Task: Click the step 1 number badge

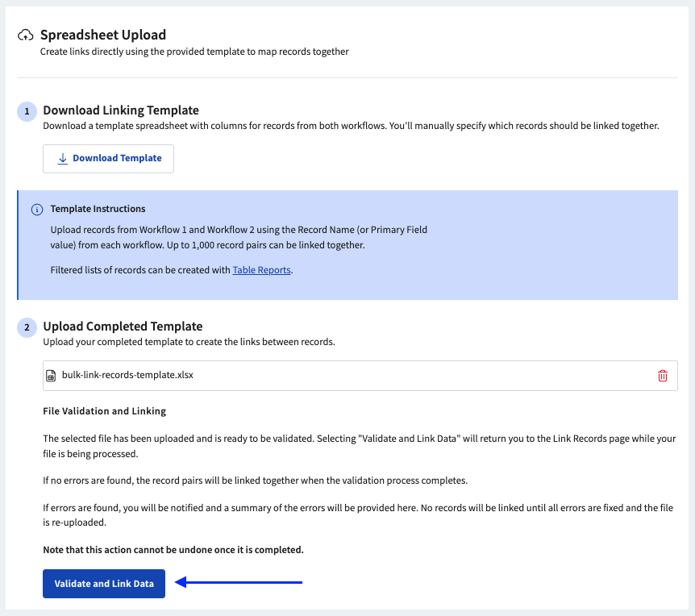Action: pos(27,111)
